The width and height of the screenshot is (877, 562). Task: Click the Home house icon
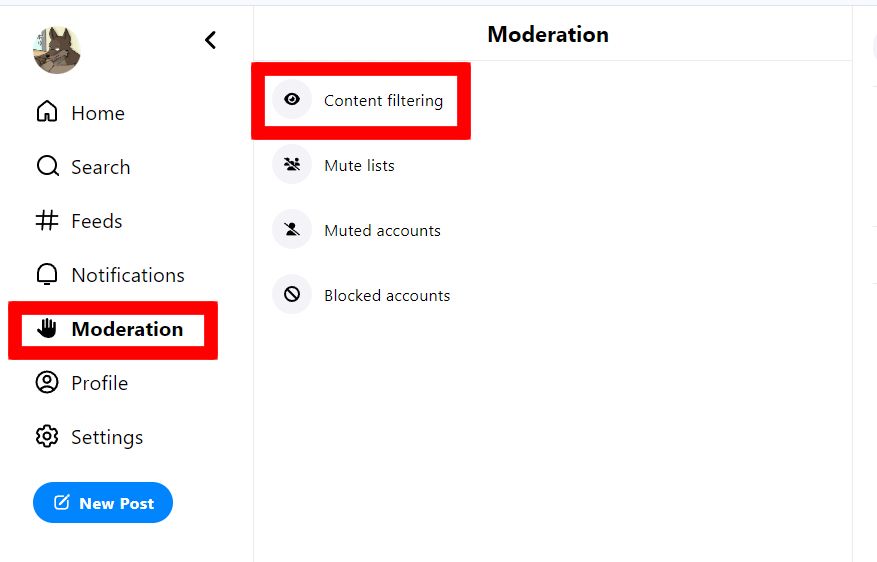pos(47,111)
